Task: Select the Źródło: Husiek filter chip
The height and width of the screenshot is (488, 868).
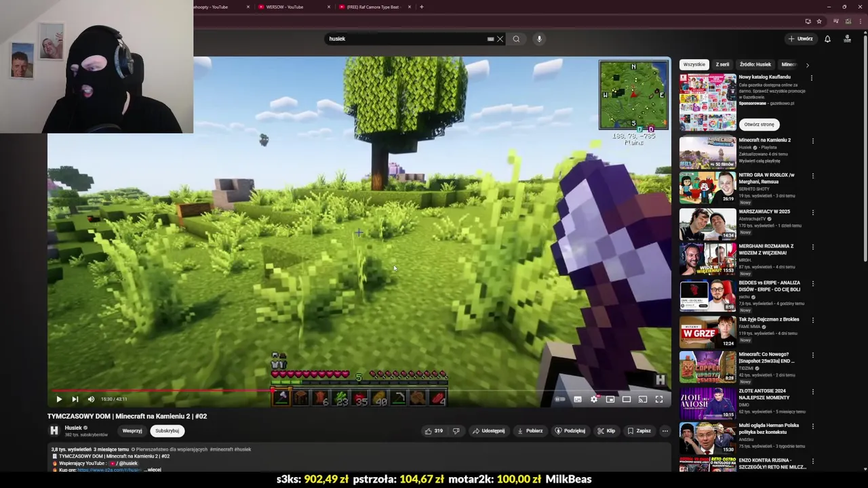Action: tap(755, 64)
